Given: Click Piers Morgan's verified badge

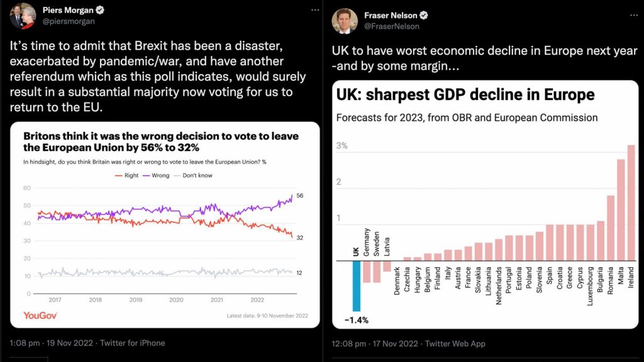Looking at the screenshot, I should (99, 11).
